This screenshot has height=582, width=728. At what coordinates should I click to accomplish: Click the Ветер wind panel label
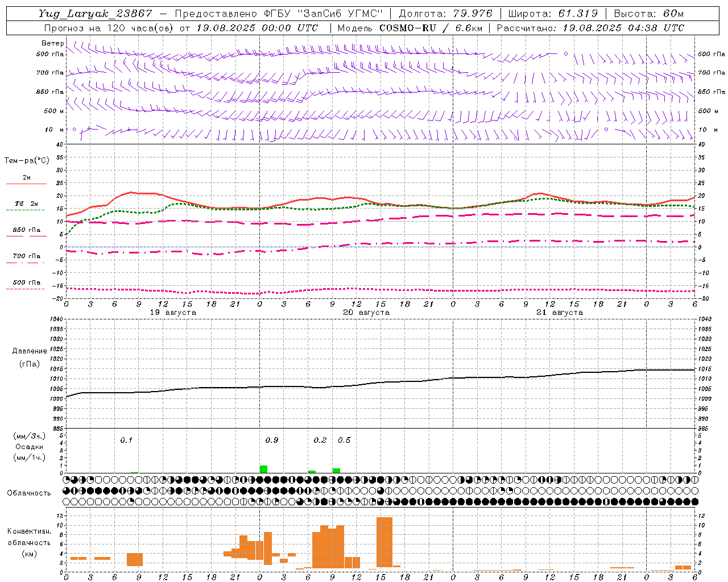(53, 43)
